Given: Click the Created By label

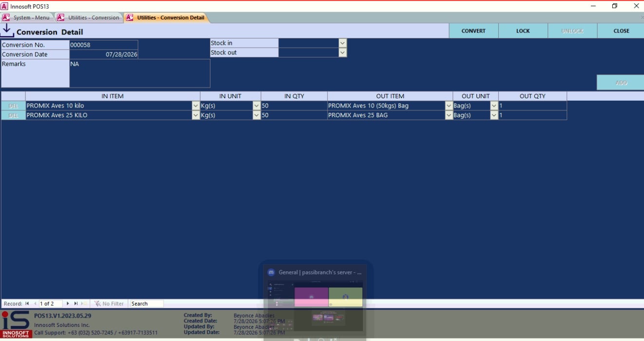Looking at the screenshot, I should pyautogui.click(x=198, y=315).
